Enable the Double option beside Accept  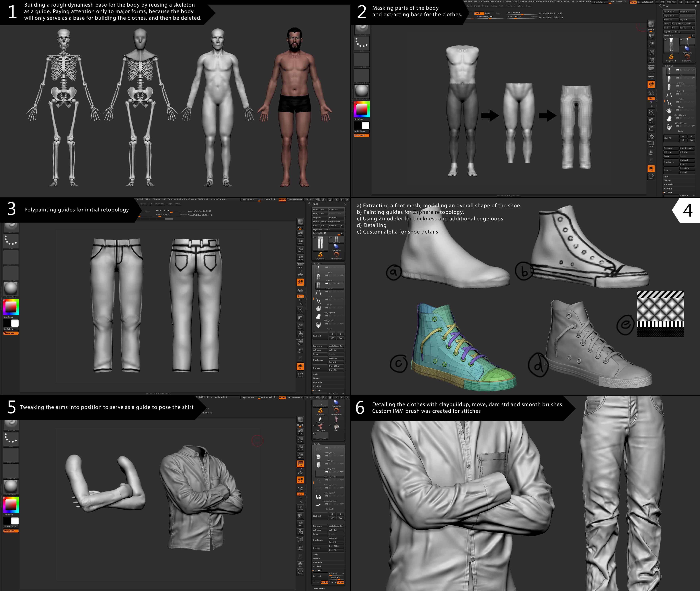[324, 582]
